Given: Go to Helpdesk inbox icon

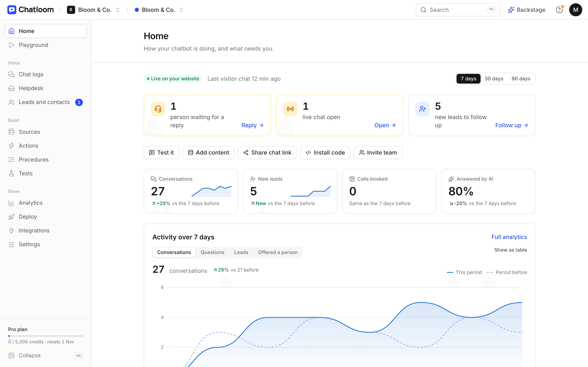Looking at the screenshot, I should click(11, 88).
